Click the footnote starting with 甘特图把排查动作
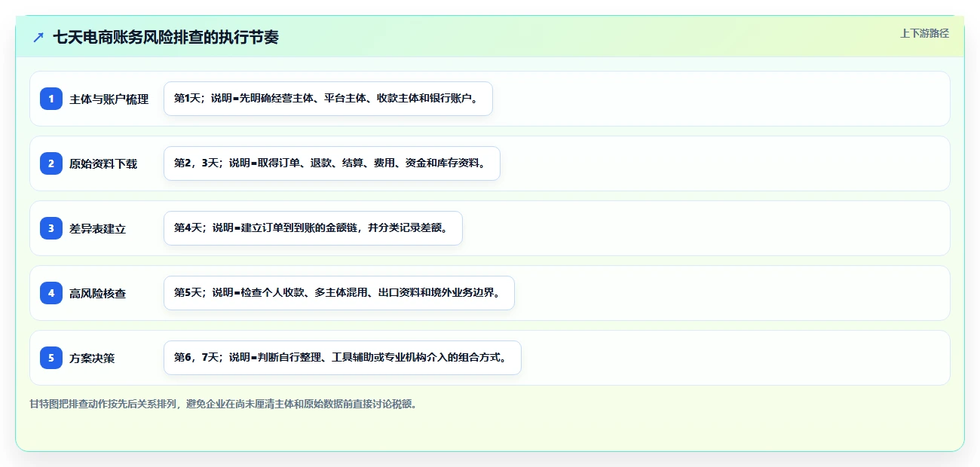 click(223, 404)
